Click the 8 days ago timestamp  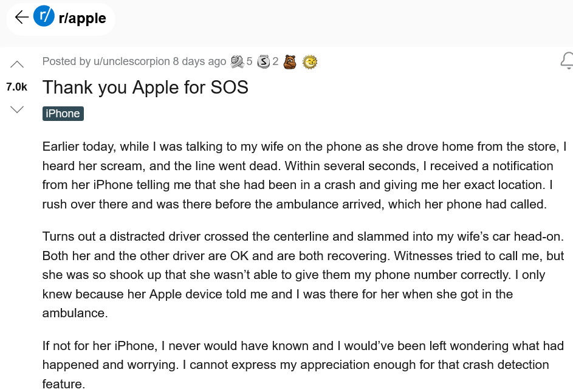(x=199, y=61)
